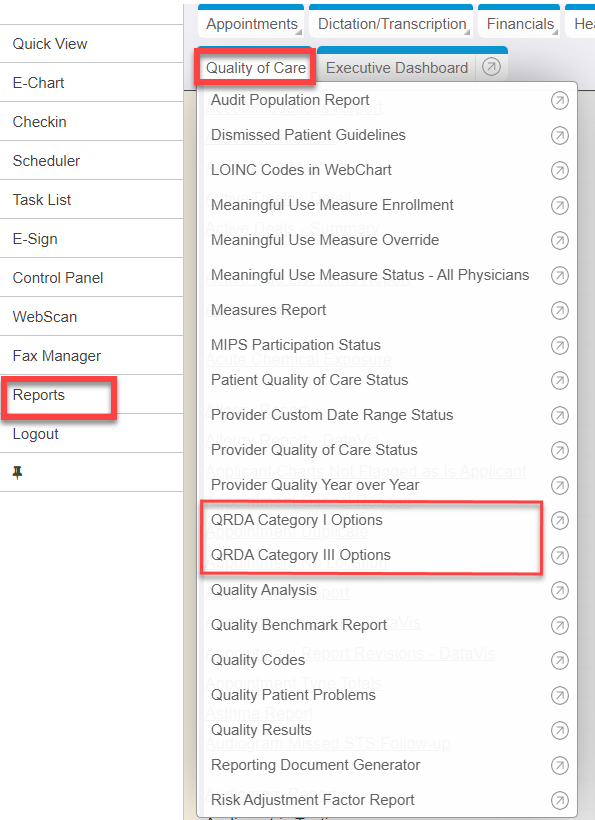Click the arrow icon next to Quality Codes

coord(559,660)
